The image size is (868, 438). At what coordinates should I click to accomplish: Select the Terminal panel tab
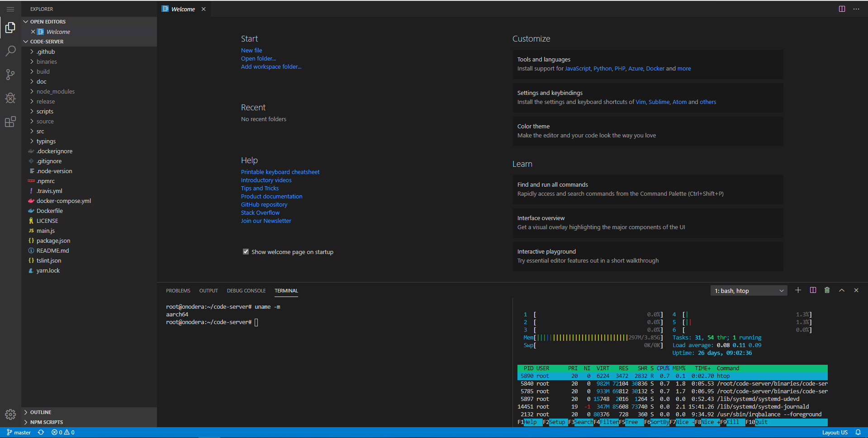286,291
